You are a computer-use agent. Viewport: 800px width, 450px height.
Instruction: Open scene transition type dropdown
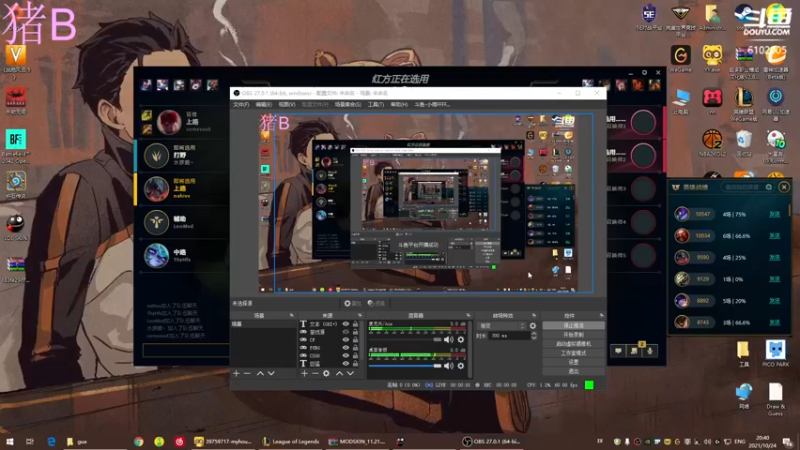(x=502, y=326)
